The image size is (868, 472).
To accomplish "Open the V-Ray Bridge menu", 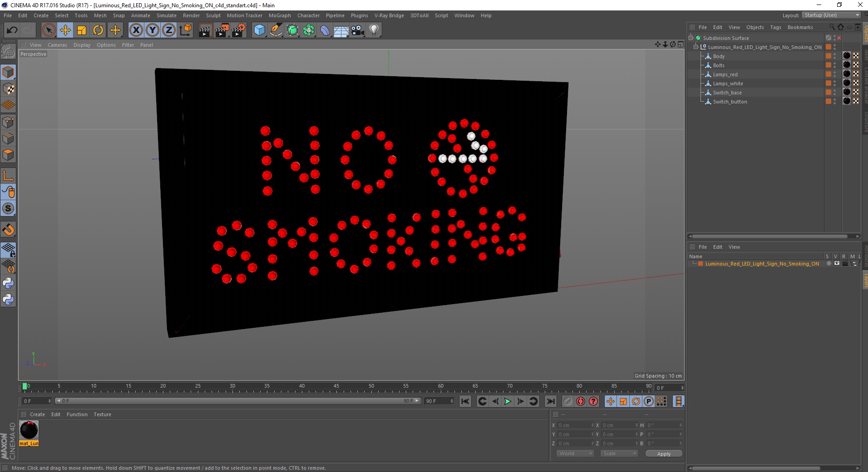I will click(x=389, y=15).
